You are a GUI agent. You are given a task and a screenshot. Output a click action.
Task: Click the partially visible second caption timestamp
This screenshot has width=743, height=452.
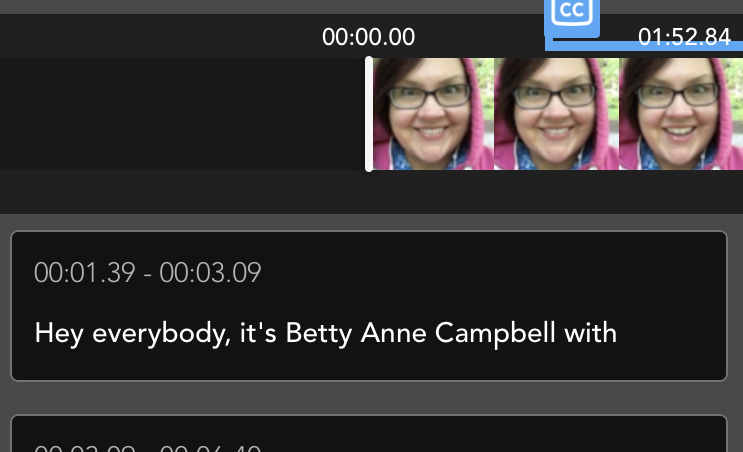[x=147, y=448]
